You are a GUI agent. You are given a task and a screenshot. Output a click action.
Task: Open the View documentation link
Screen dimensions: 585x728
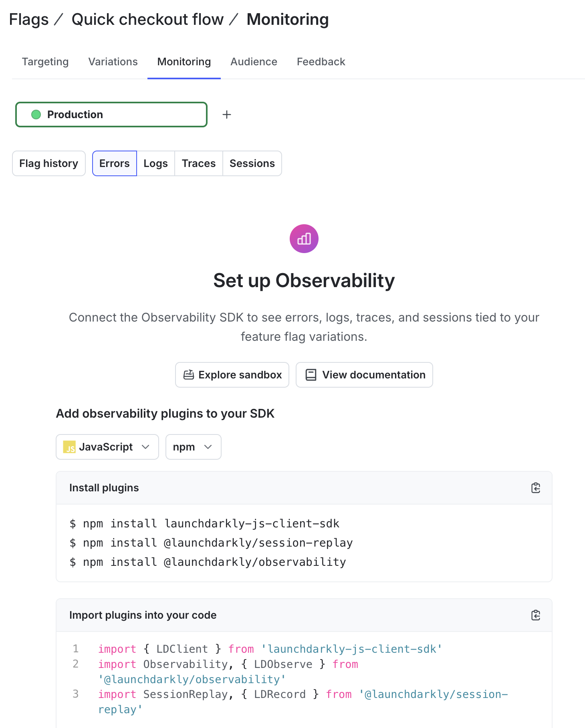click(x=364, y=374)
